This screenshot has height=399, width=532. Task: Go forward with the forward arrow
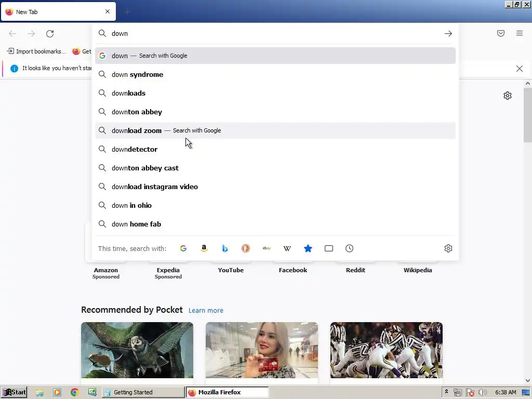tap(31, 34)
